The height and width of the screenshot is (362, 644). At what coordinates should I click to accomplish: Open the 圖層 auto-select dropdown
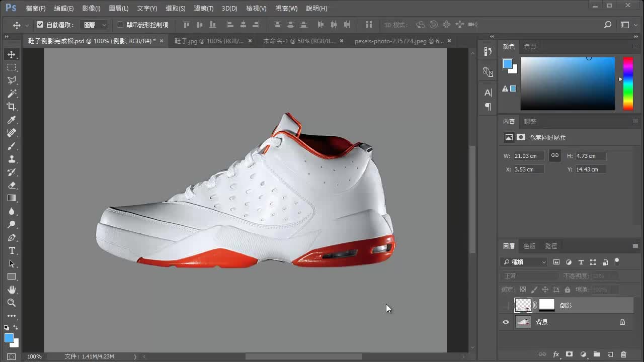click(x=94, y=25)
